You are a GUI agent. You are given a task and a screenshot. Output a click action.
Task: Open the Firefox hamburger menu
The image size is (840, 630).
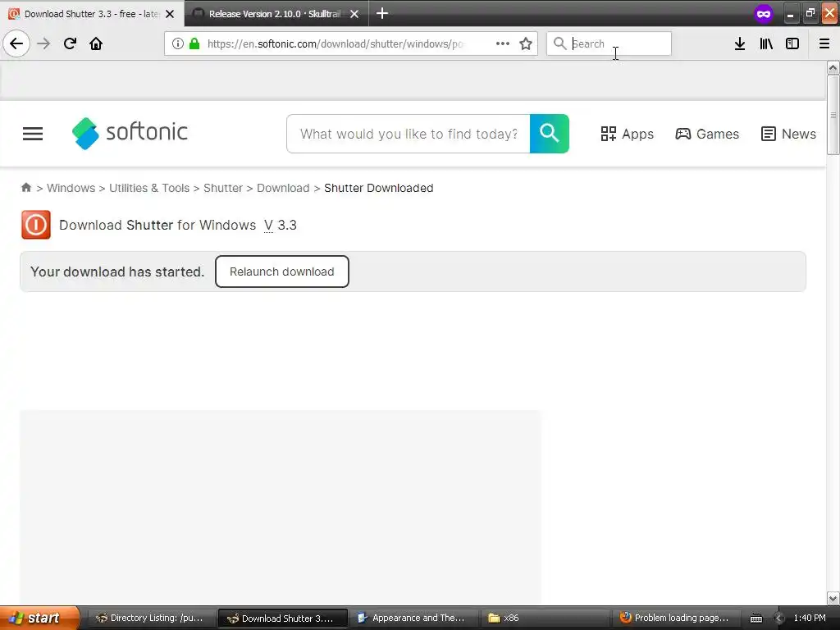coord(824,43)
